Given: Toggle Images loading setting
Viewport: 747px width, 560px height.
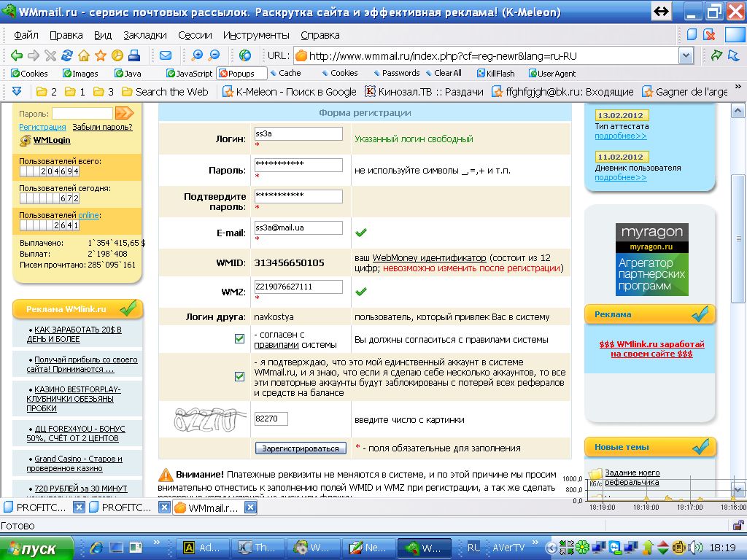Looking at the screenshot, I should 80,74.
